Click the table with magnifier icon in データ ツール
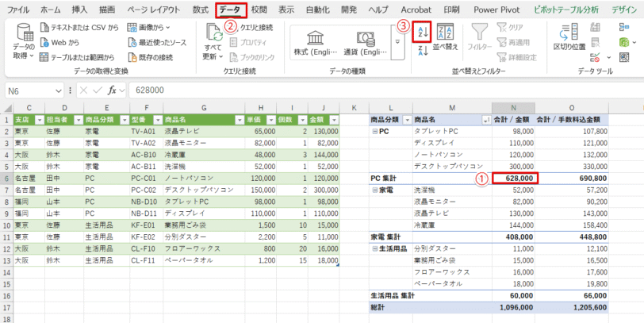644x323 pixels. [x=624, y=57]
